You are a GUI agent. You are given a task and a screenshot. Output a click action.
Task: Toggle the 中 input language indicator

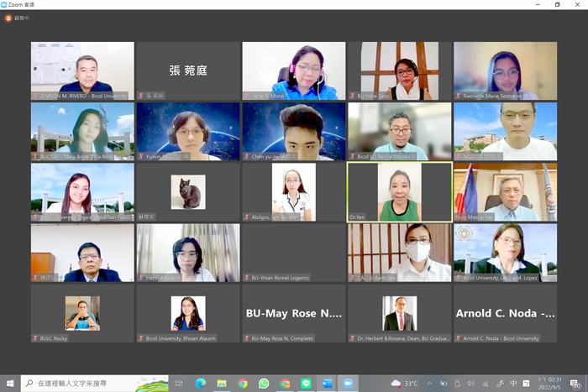(x=513, y=383)
